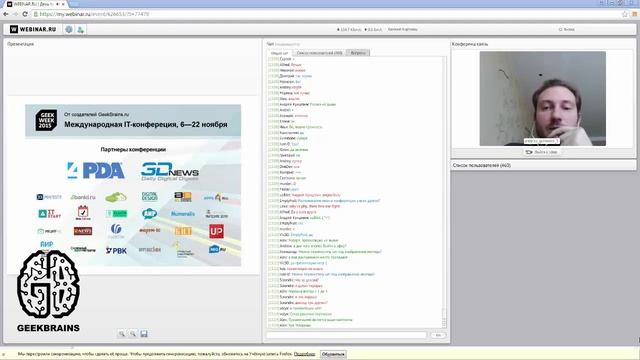Image resolution: width=640 pixels, height=360 pixels.
Task: Click the presenter webcam video
Action: [x=542, y=98]
